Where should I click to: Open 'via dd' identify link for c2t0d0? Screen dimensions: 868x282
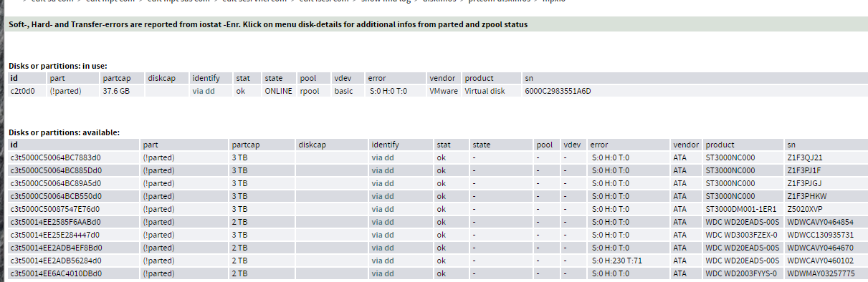pyautogui.click(x=203, y=92)
